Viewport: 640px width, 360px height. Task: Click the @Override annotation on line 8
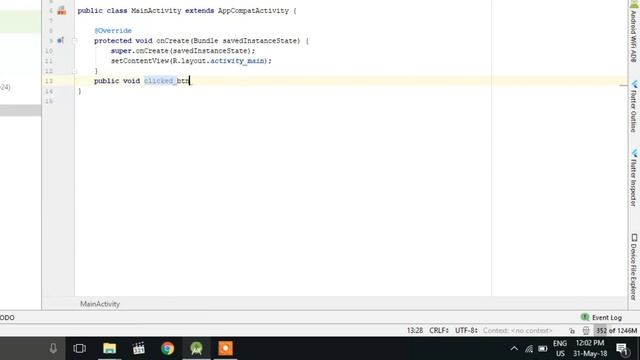tap(113, 31)
